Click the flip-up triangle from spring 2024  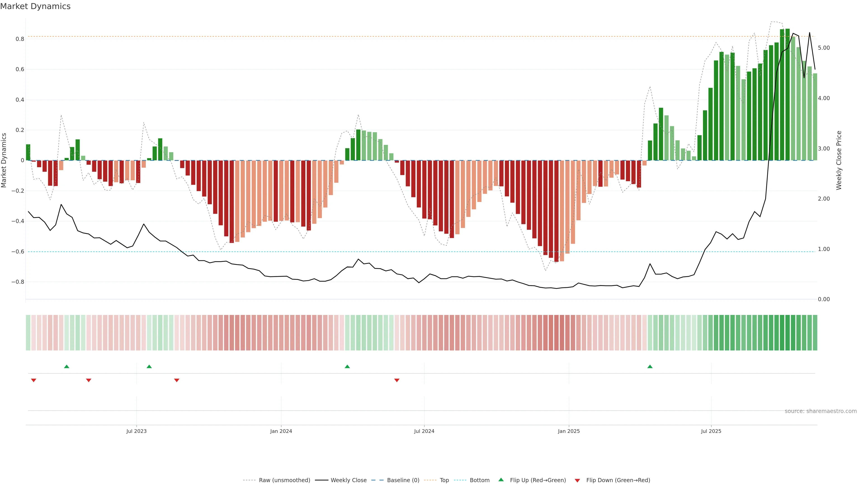coord(347,366)
